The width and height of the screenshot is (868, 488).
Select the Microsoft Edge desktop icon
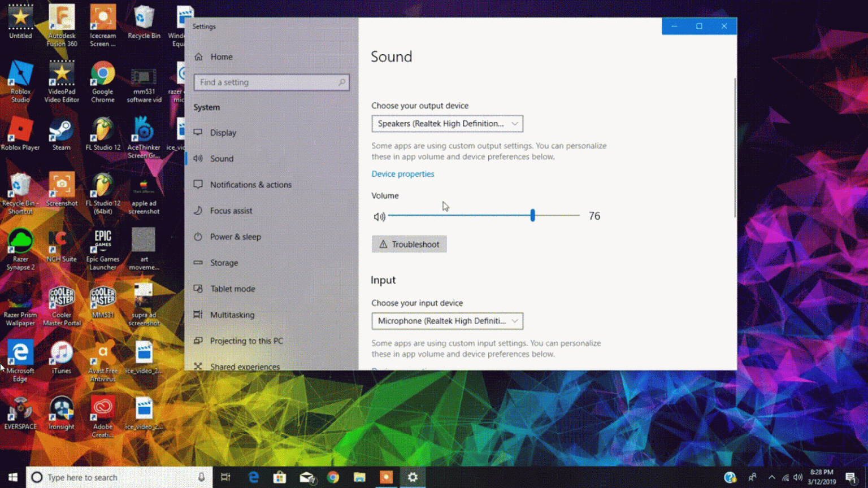[20, 361]
